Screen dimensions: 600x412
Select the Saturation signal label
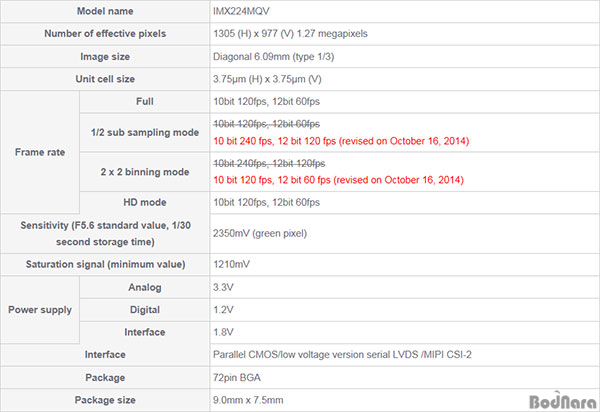[x=105, y=264]
